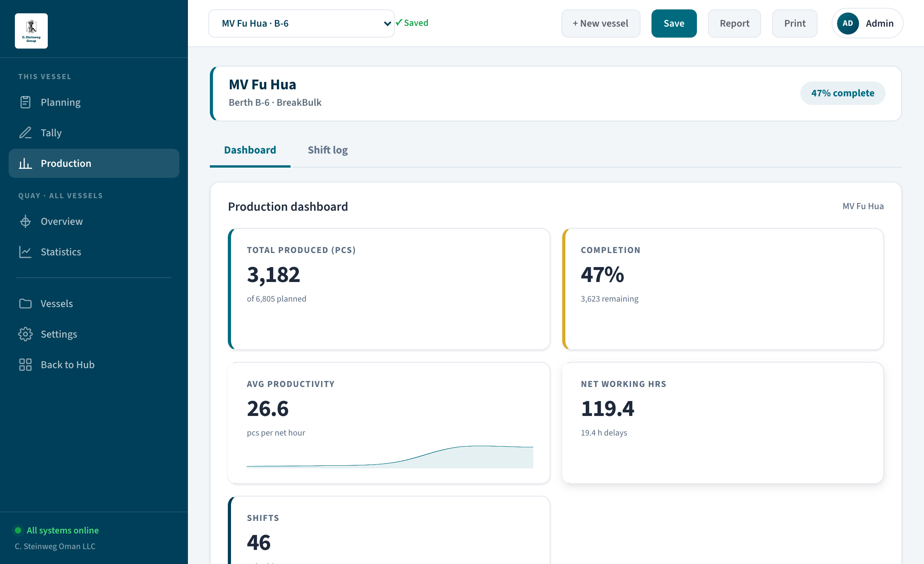This screenshot has height=564, width=924.
Task: Return via Back to Hub
Action: point(94,365)
